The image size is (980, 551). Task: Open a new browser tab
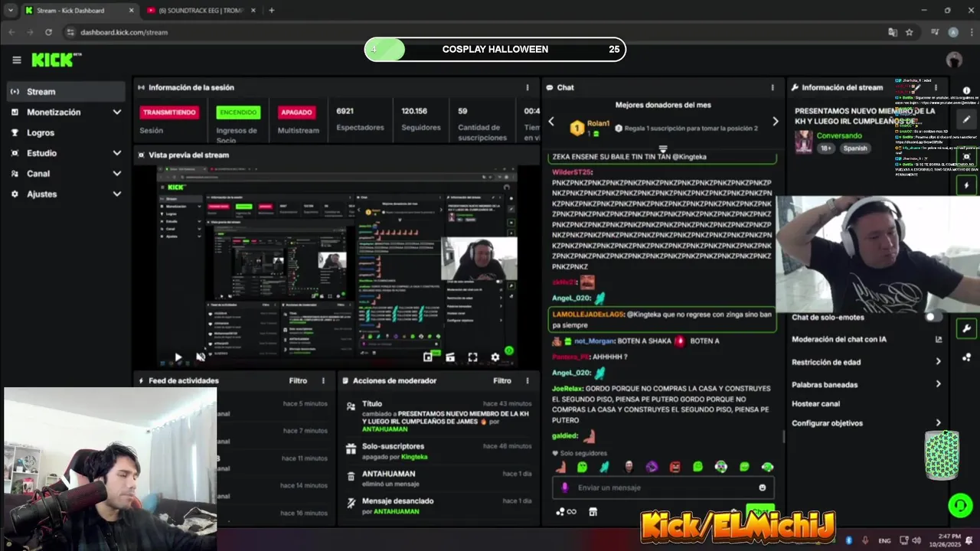tap(271, 10)
